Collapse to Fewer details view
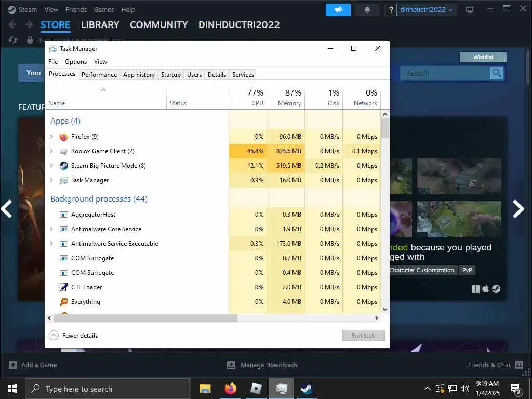Screen dimensions: 532x399 click(x=74, y=336)
